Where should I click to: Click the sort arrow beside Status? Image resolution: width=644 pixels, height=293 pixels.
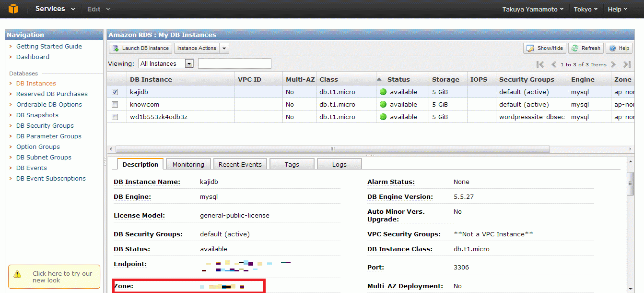click(x=379, y=79)
